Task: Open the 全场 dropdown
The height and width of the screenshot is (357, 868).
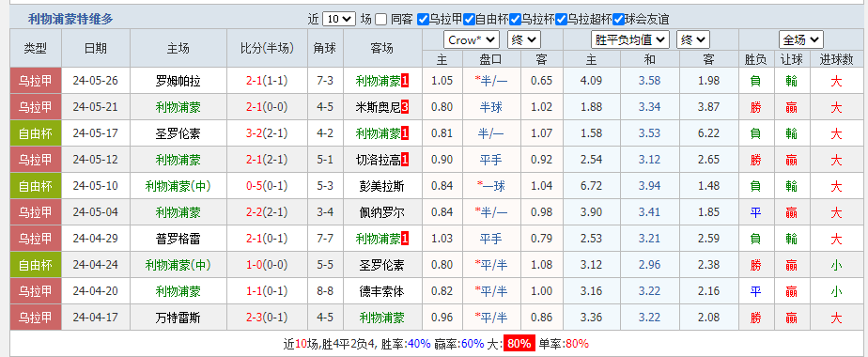Action: 801,39
